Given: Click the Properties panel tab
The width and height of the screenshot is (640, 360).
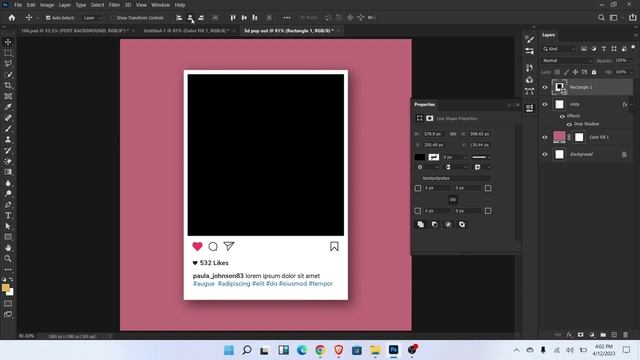Looking at the screenshot, I should pos(424,104).
